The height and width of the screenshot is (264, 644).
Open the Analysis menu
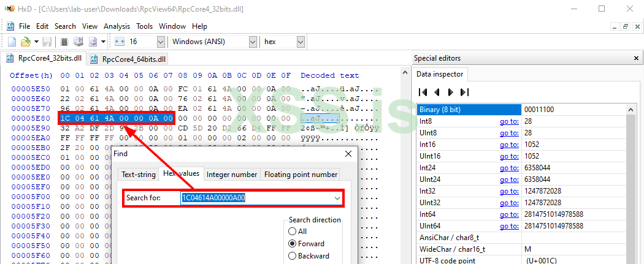117,26
